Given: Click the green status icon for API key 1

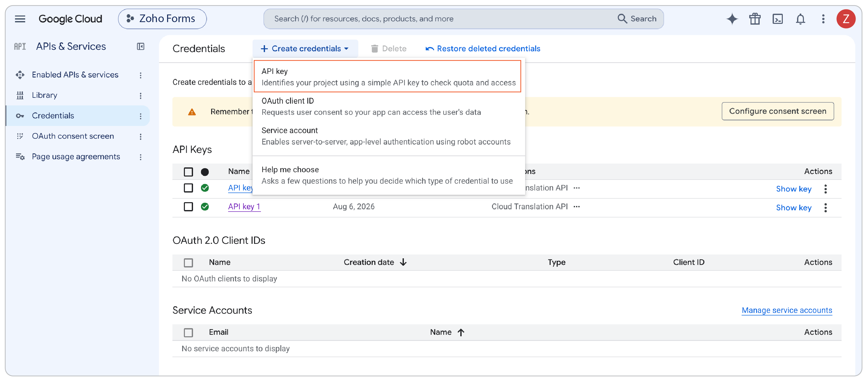Looking at the screenshot, I should pos(205,207).
